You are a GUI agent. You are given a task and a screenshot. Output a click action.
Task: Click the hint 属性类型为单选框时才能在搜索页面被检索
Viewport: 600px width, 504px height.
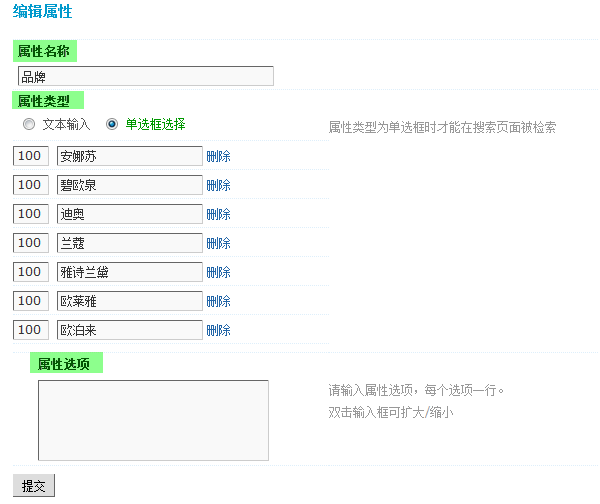[x=442, y=127]
